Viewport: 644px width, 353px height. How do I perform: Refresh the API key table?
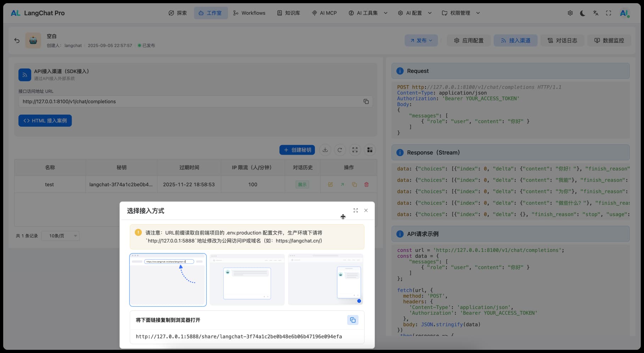(x=340, y=150)
